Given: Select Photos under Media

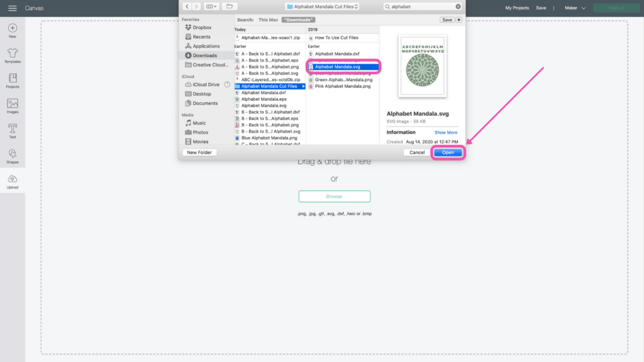Looking at the screenshot, I should 197,132.
